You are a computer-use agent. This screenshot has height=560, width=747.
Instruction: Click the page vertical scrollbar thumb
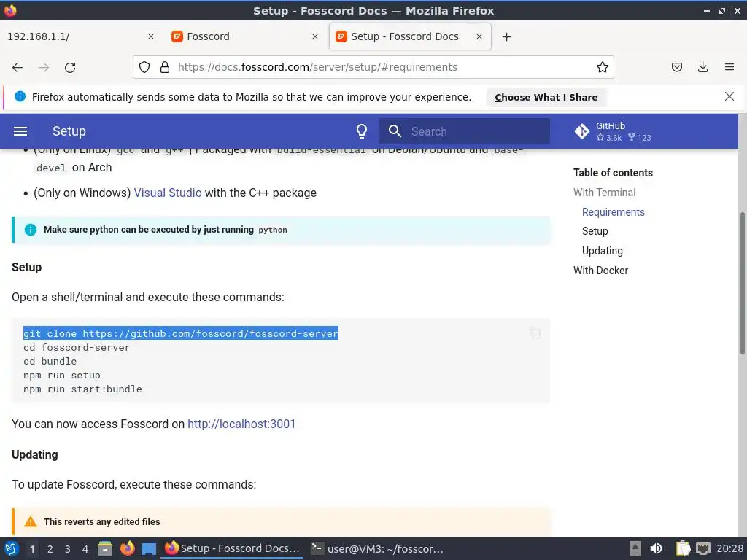click(742, 283)
